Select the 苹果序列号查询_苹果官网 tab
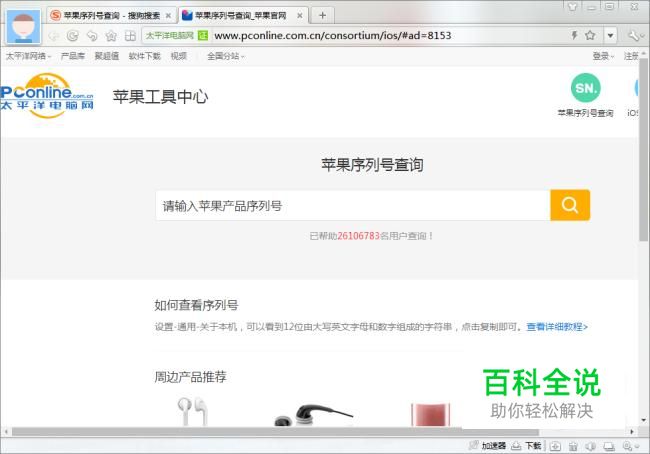The width and height of the screenshot is (650, 454). tap(243, 16)
